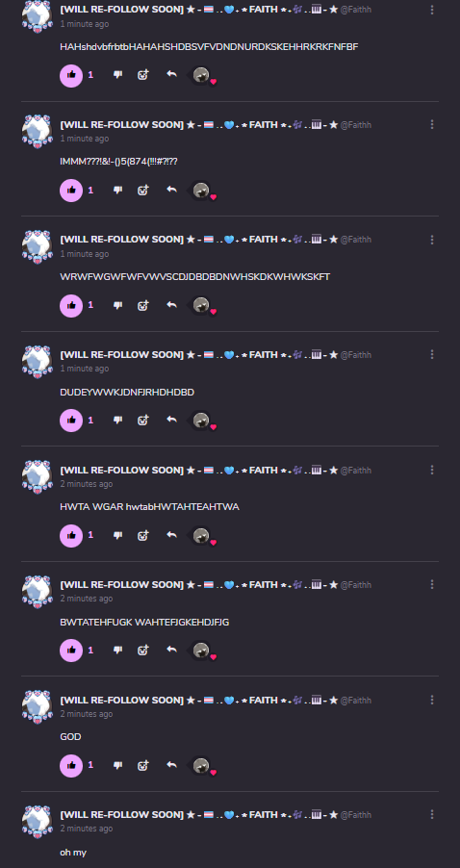
Task: Dislike the HWTA WGAR comment
Action: tap(117, 535)
